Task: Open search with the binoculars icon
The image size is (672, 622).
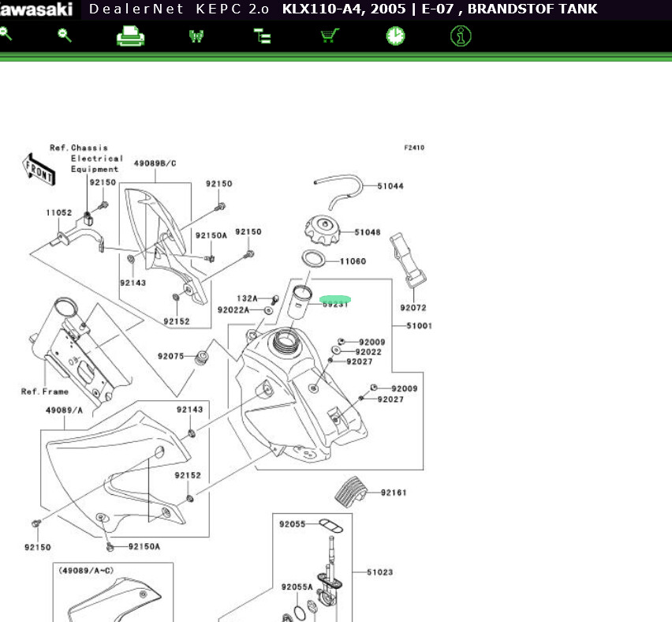Action: click(196, 36)
